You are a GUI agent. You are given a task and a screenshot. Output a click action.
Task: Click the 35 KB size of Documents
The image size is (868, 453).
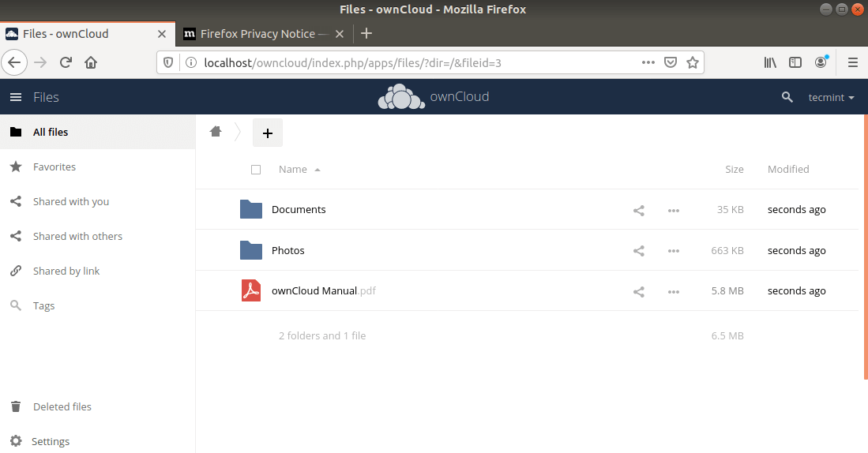click(x=730, y=210)
